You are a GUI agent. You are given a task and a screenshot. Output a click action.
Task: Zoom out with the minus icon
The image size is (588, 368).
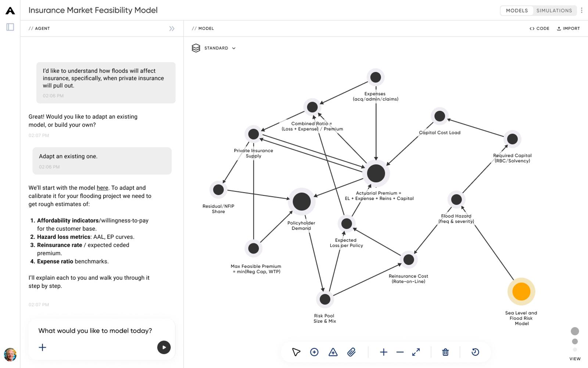coord(400,352)
